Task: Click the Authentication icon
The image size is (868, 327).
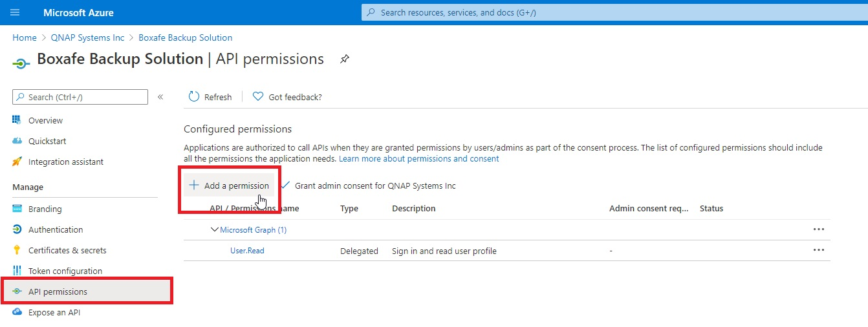Action: pyautogui.click(x=17, y=229)
